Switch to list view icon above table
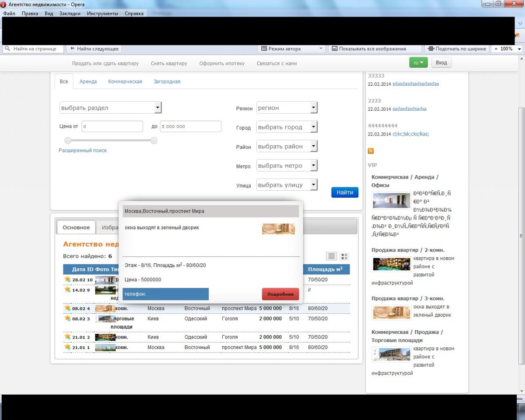525x420 pixels. point(332,256)
